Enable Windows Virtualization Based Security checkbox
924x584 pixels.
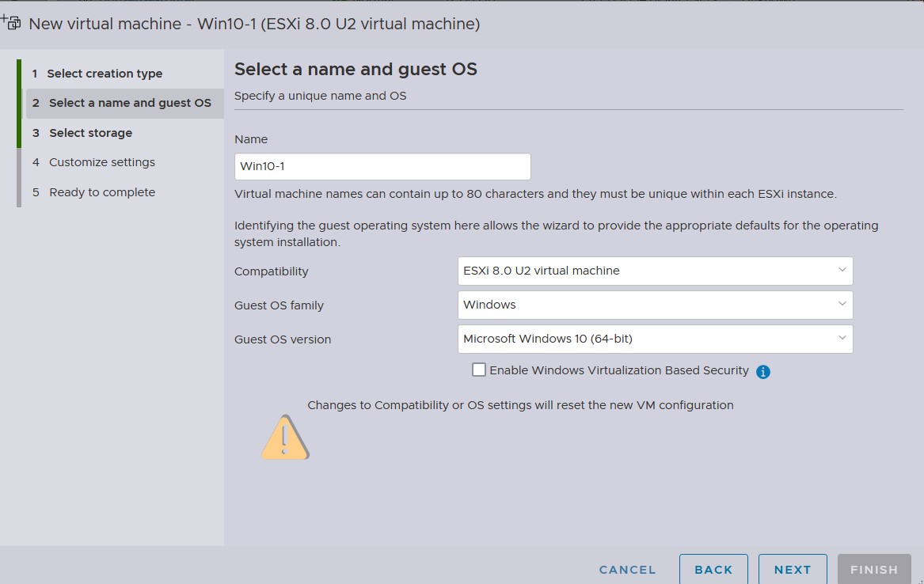[x=478, y=370]
